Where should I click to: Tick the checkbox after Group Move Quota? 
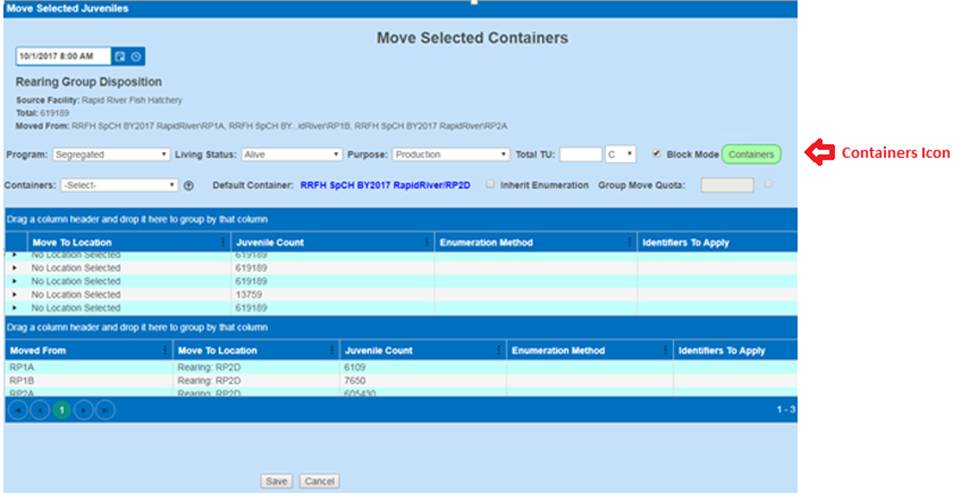(x=768, y=184)
